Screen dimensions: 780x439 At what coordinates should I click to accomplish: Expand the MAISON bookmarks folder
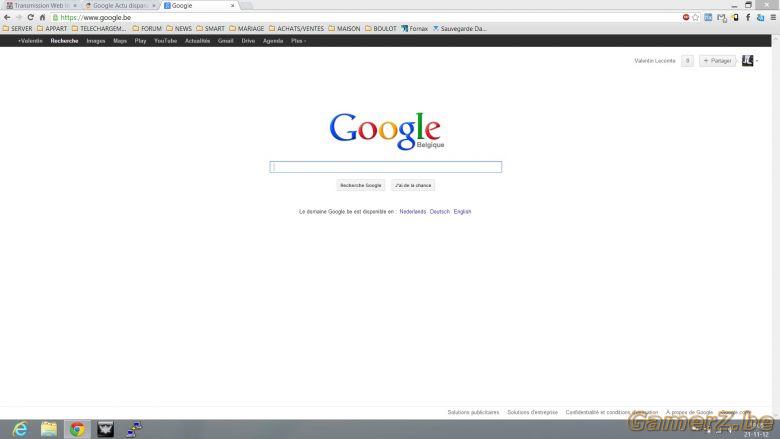pyautogui.click(x=344, y=29)
